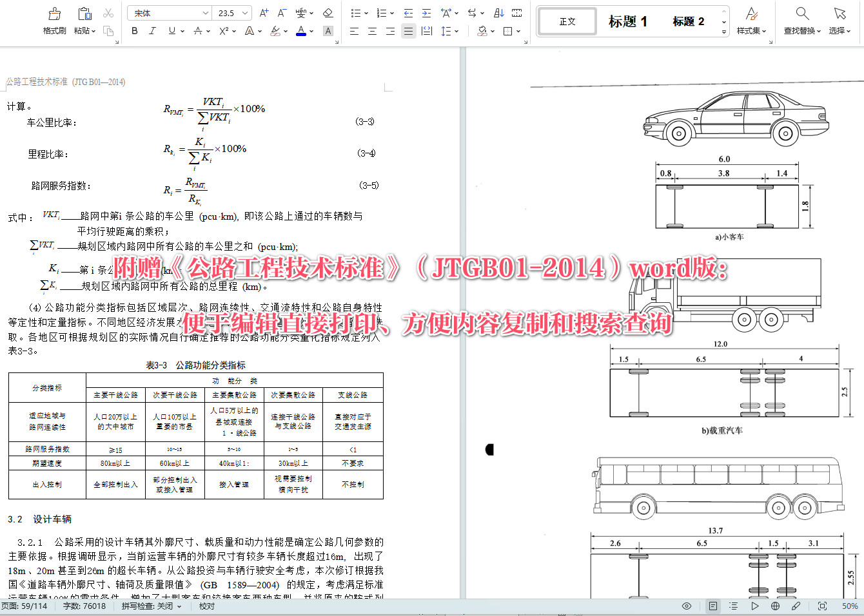864x616 pixels.
Task: Click the page count 59/114 indicator
Action: (25, 606)
